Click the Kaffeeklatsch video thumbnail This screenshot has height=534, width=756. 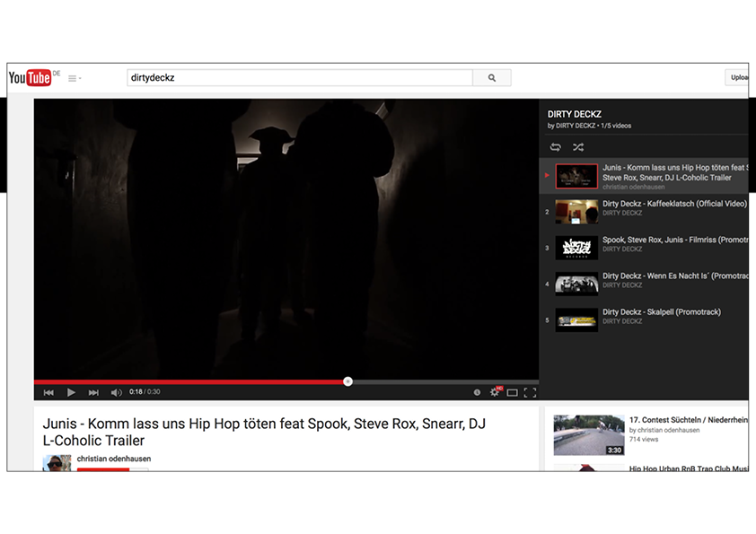tap(576, 212)
